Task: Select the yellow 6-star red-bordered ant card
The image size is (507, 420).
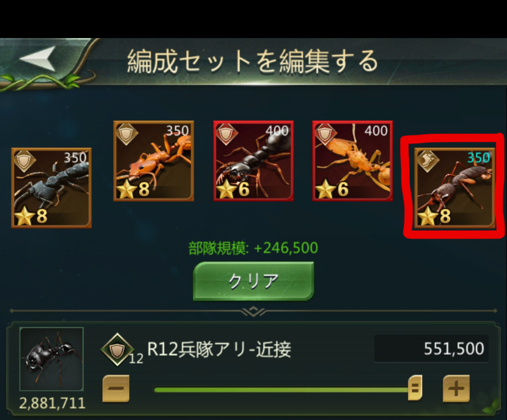Action: (353, 161)
